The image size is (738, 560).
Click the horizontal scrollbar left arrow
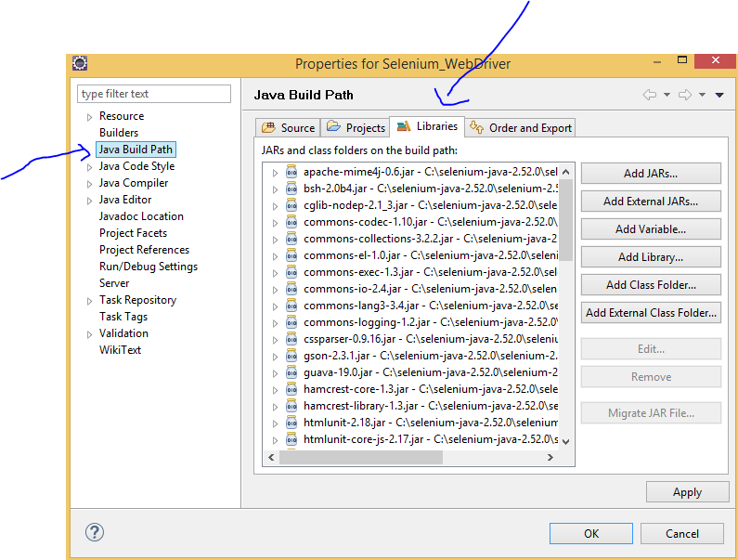[x=271, y=457]
